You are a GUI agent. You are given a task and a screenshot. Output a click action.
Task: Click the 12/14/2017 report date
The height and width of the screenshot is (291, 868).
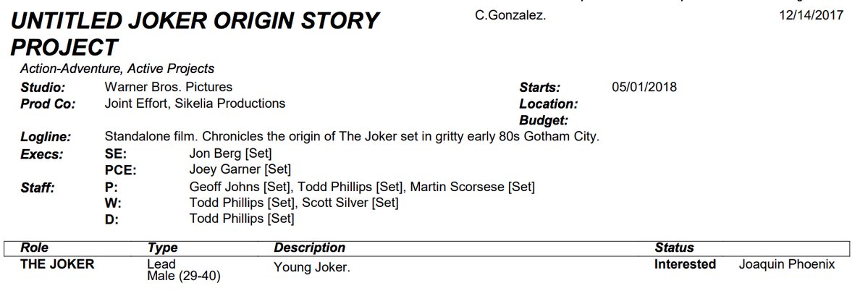(x=812, y=15)
